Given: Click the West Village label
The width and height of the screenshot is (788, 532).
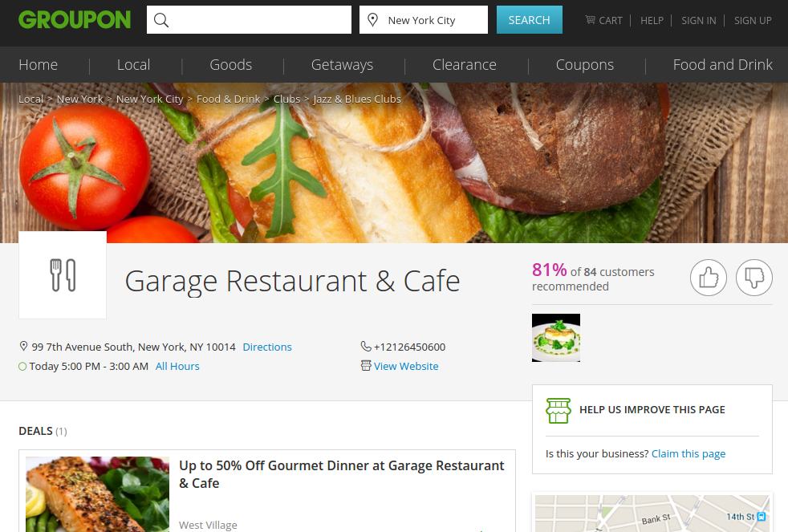Looking at the screenshot, I should [x=208, y=525].
